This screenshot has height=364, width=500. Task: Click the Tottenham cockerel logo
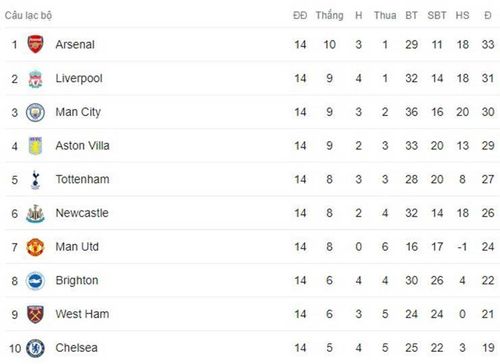click(x=35, y=180)
